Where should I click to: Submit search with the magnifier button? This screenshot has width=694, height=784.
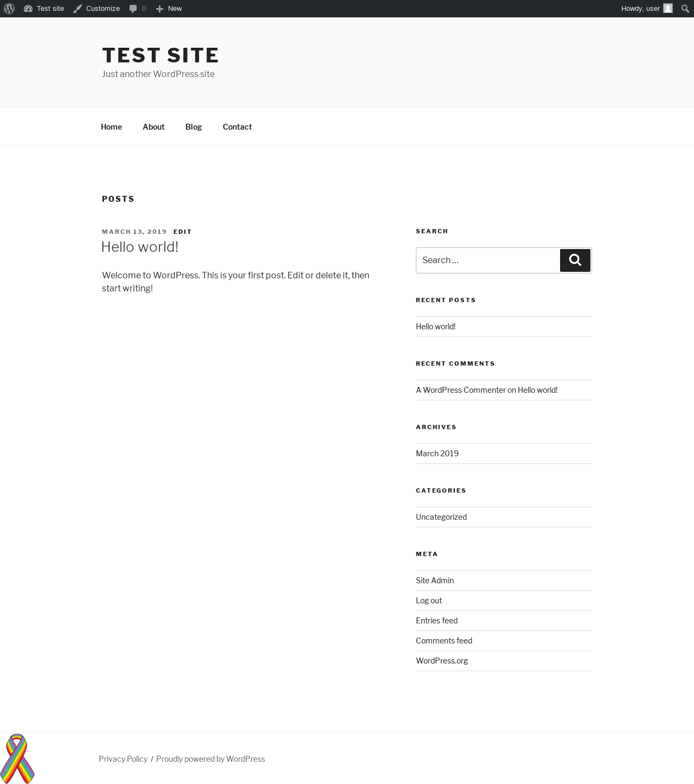[x=575, y=260]
